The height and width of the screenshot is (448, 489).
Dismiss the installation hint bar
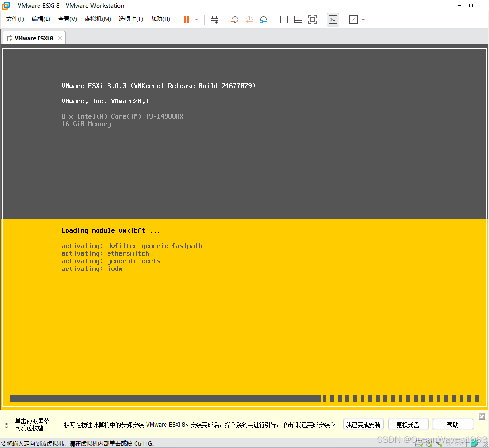tap(482, 417)
